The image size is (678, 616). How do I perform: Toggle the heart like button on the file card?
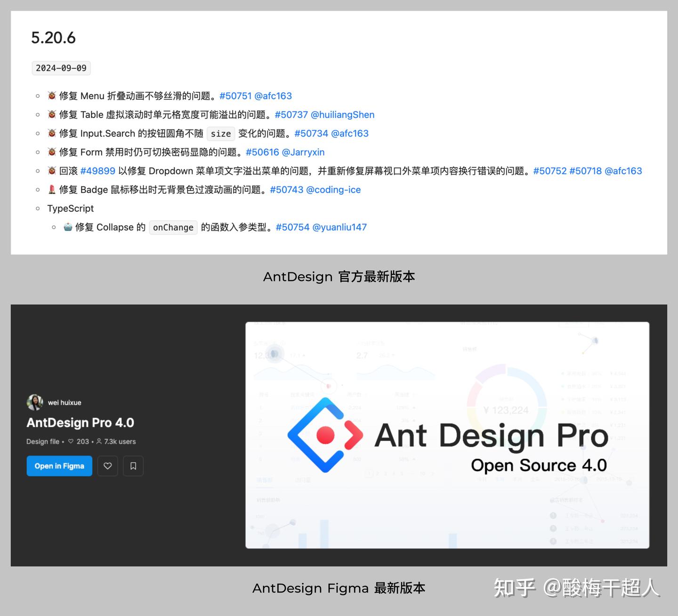coord(107,466)
